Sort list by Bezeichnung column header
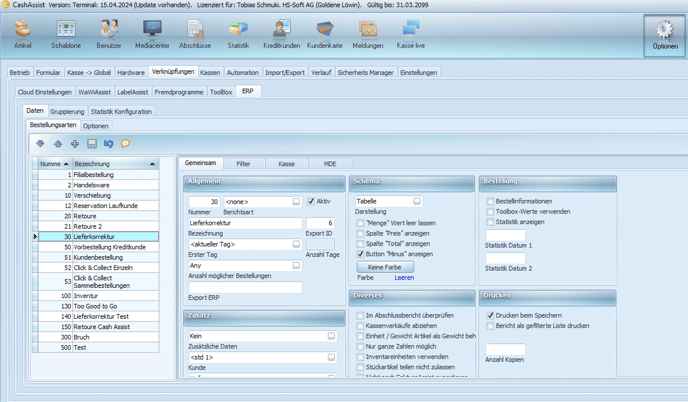 [x=115, y=164]
